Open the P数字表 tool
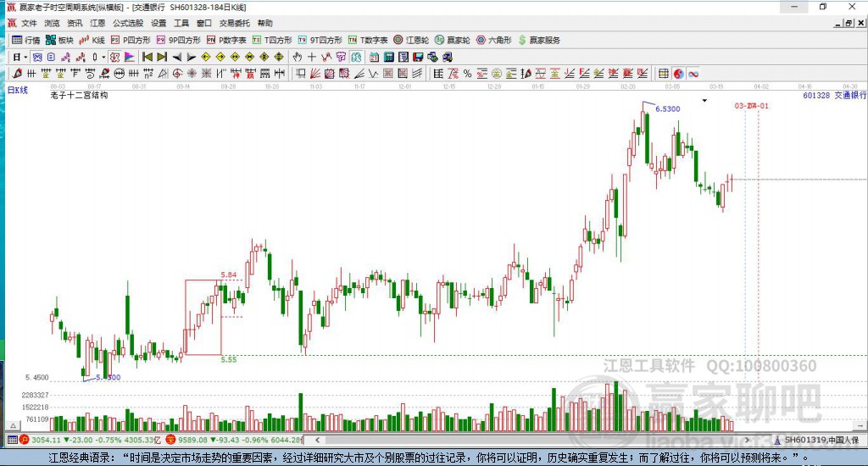868x466 pixels. coord(226,40)
